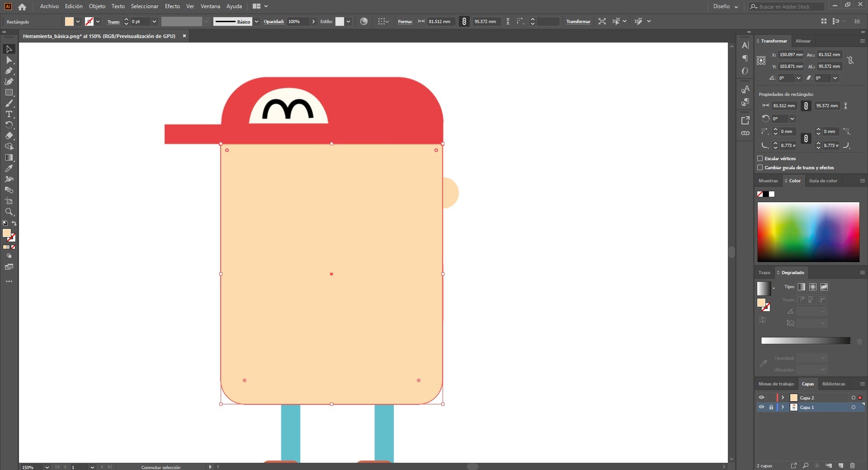This screenshot has width=868, height=470.
Task: Activate the Zoom tool
Action: coord(9,212)
